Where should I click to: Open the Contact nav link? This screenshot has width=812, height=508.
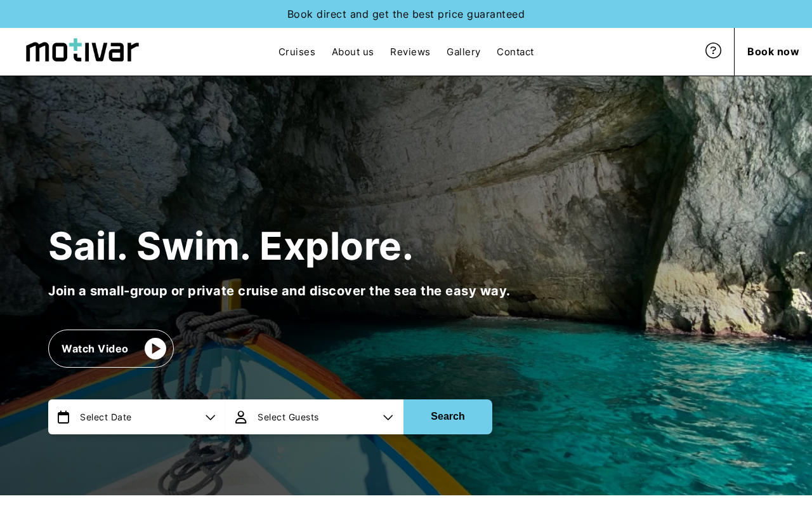[515, 52]
